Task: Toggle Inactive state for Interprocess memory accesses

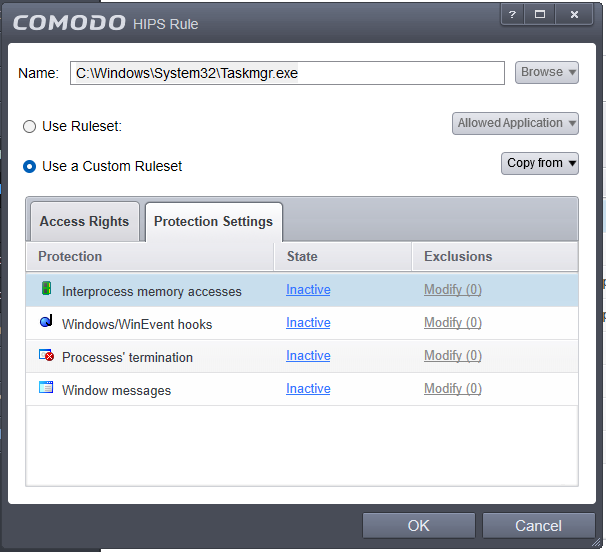Action: click(x=308, y=290)
